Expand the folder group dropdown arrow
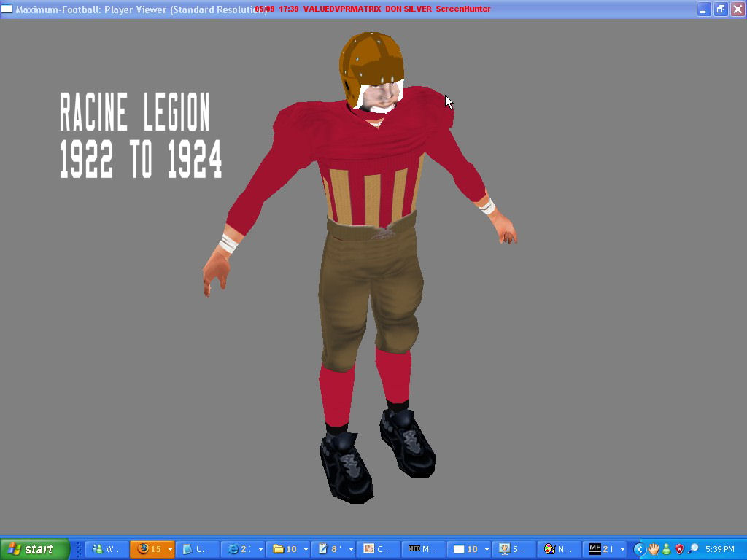 (x=305, y=549)
